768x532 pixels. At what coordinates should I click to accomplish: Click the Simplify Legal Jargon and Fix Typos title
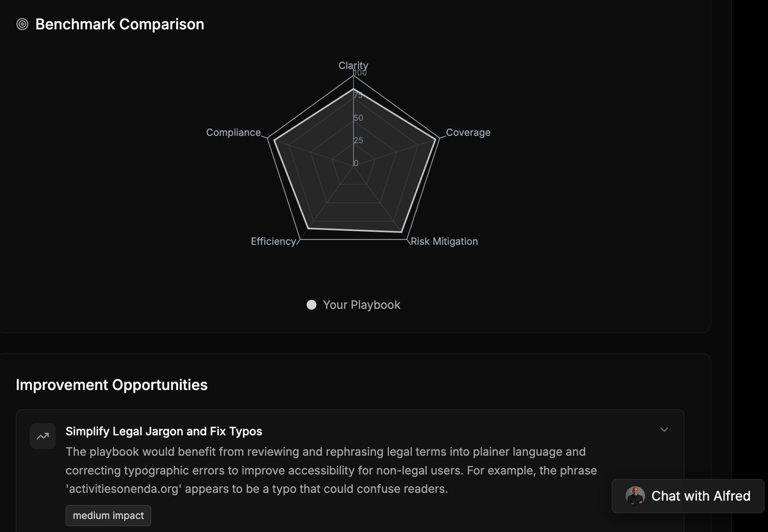point(164,431)
